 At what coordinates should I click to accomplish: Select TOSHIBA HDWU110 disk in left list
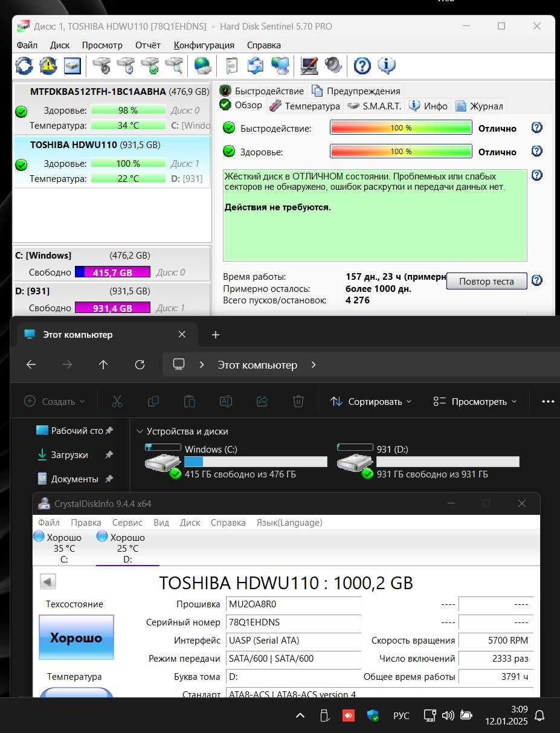click(112, 162)
